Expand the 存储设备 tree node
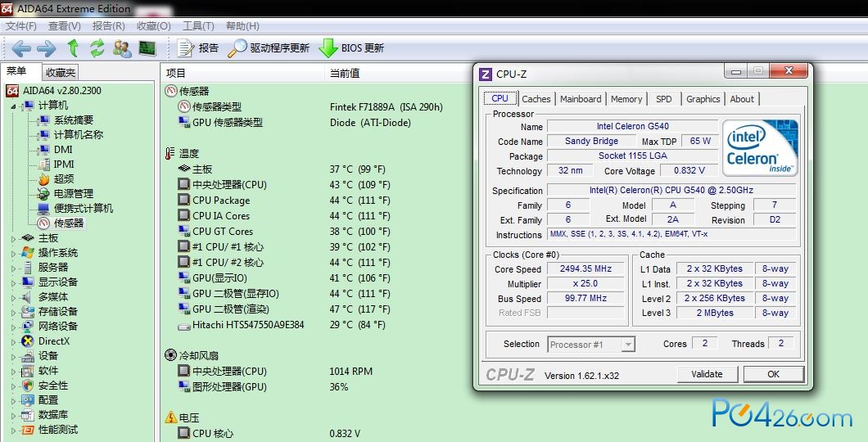868x442 pixels. tap(13, 313)
